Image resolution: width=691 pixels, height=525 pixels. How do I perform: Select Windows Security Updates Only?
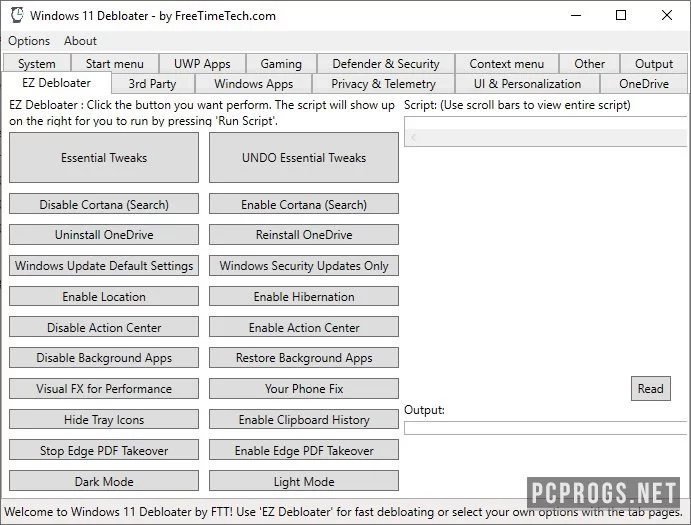click(304, 265)
